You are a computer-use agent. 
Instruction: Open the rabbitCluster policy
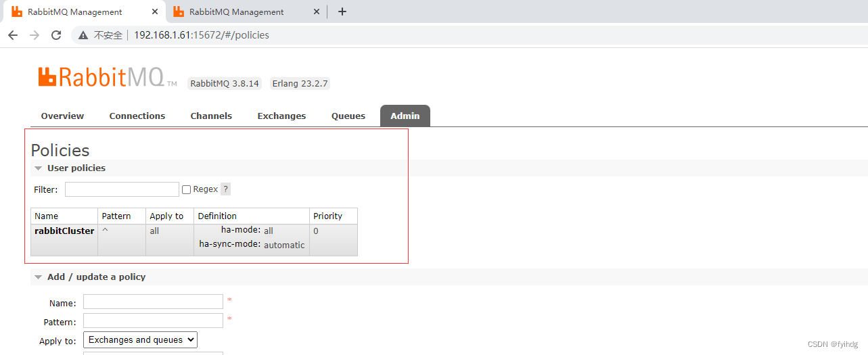(x=64, y=231)
